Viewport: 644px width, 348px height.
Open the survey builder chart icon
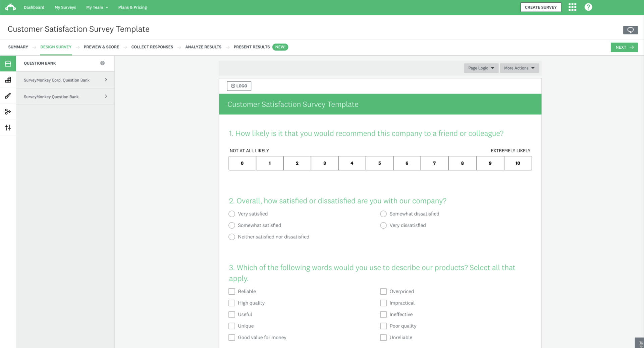8,80
